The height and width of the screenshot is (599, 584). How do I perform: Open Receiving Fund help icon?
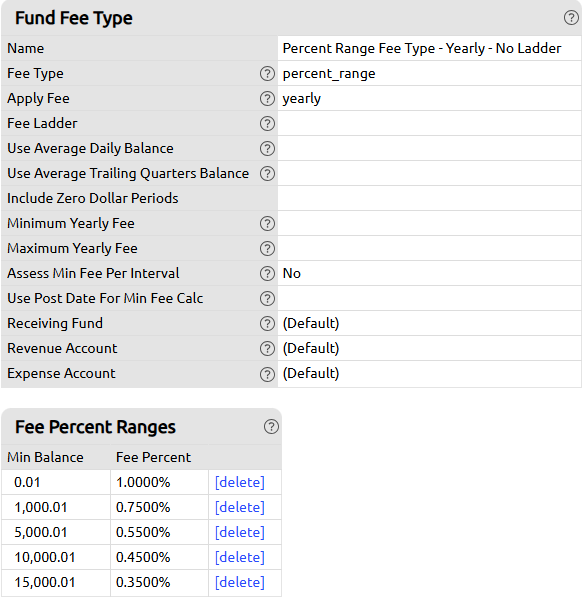(x=267, y=324)
